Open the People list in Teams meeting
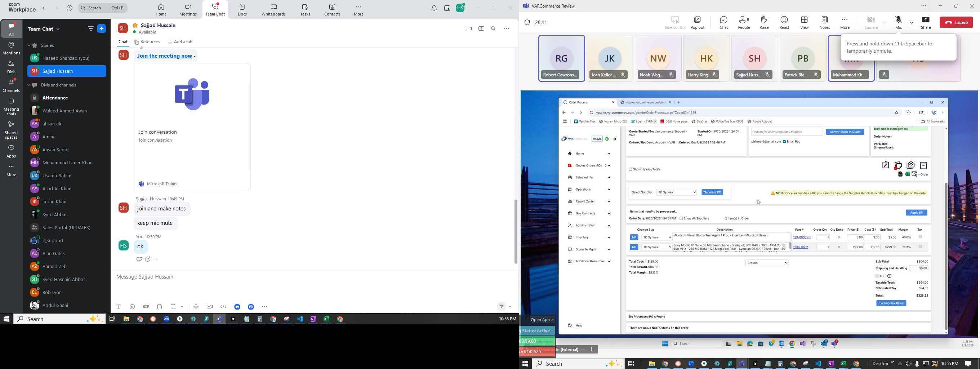 pyautogui.click(x=744, y=22)
